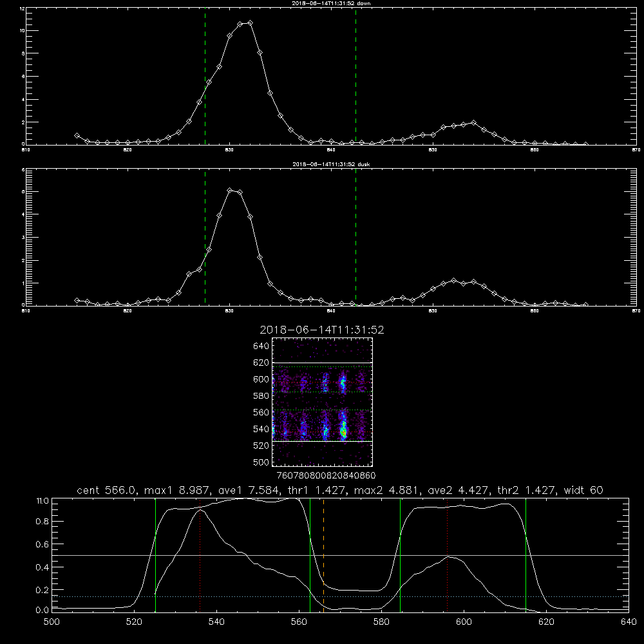
Task: Click the spectrogram y-axis label 600
Action: (261, 379)
